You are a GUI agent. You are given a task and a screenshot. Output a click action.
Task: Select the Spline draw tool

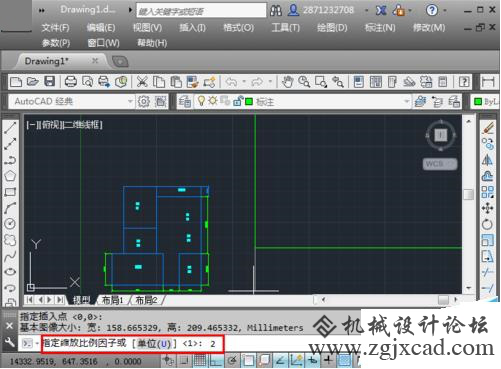click(10, 256)
